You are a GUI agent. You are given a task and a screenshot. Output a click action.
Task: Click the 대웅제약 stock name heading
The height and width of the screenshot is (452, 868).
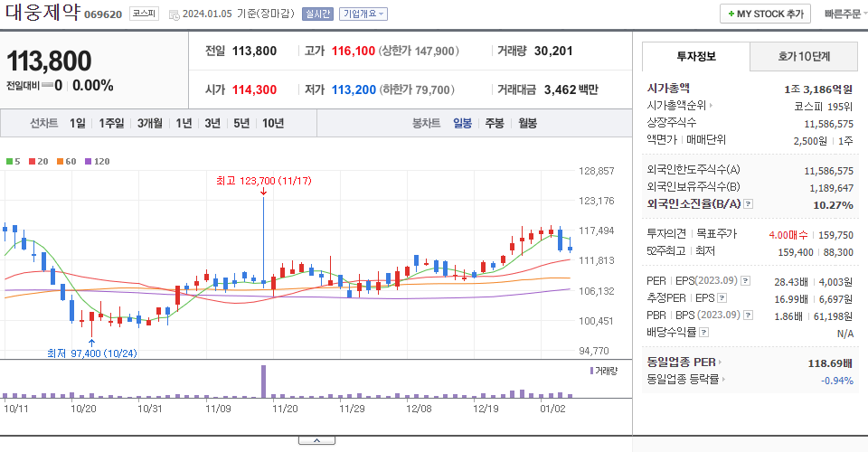coord(43,12)
